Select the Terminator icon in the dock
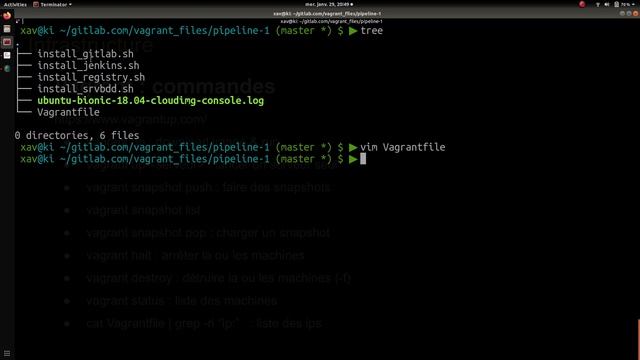Viewport: 640px width, 360px height. (x=7, y=42)
